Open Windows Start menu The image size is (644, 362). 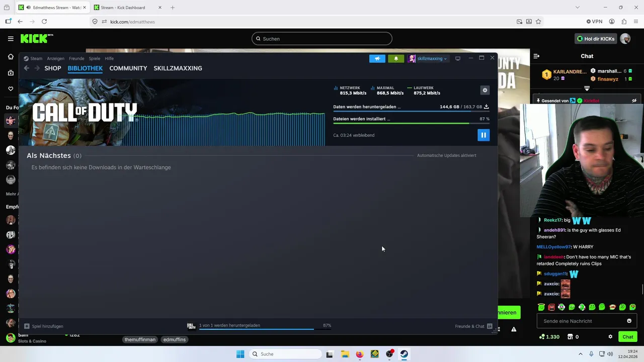click(240, 354)
